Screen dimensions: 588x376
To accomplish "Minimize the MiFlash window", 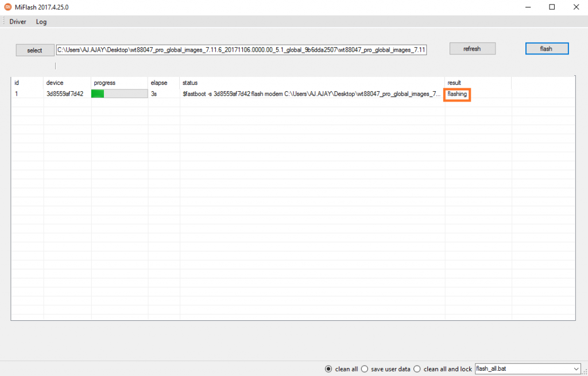I will coord(528,7).
